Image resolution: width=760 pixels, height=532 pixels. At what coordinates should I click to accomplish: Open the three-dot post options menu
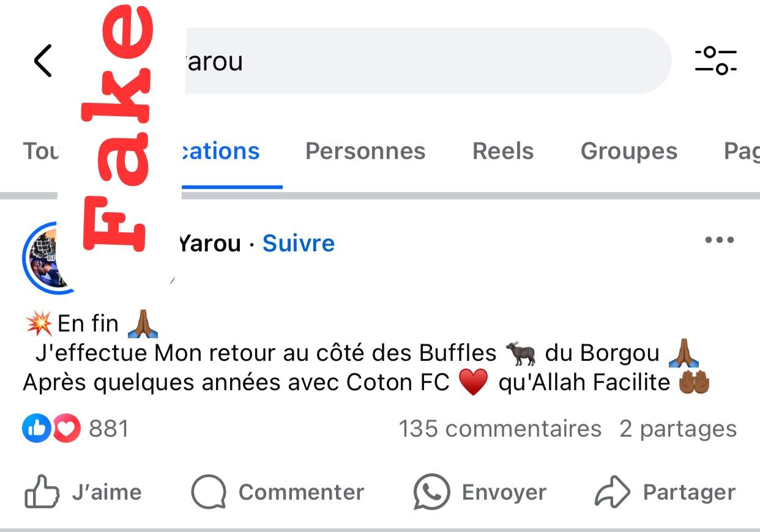click(x=719, y=240)
